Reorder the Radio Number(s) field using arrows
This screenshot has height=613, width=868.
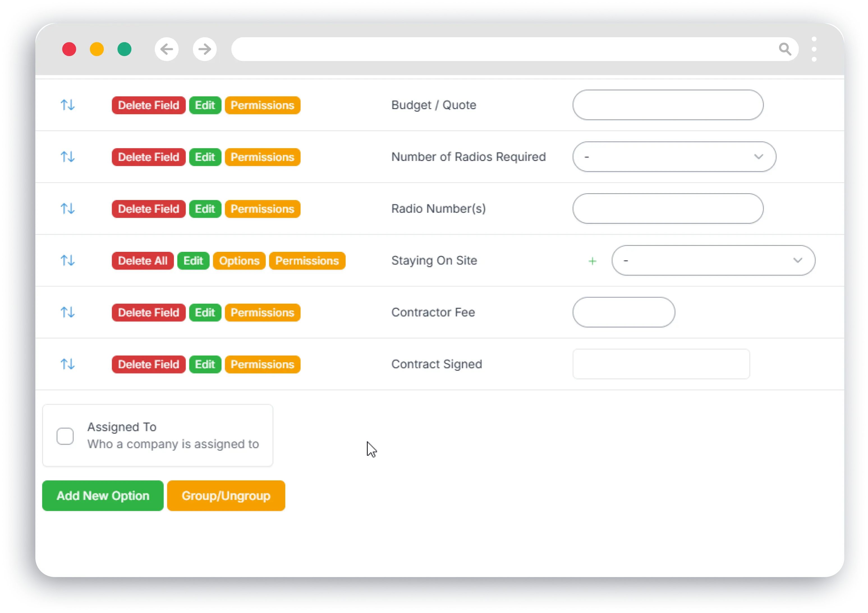[68, 208]
